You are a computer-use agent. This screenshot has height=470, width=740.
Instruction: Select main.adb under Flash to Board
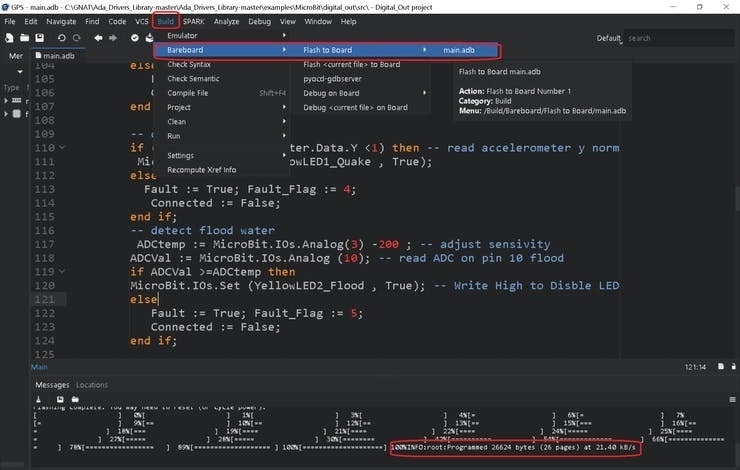(459, 50)
